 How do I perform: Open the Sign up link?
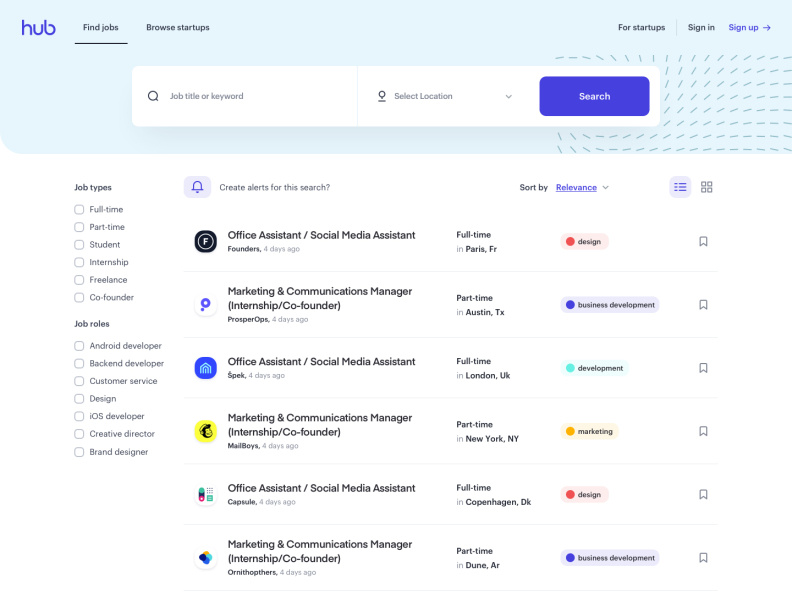point(749,28)
